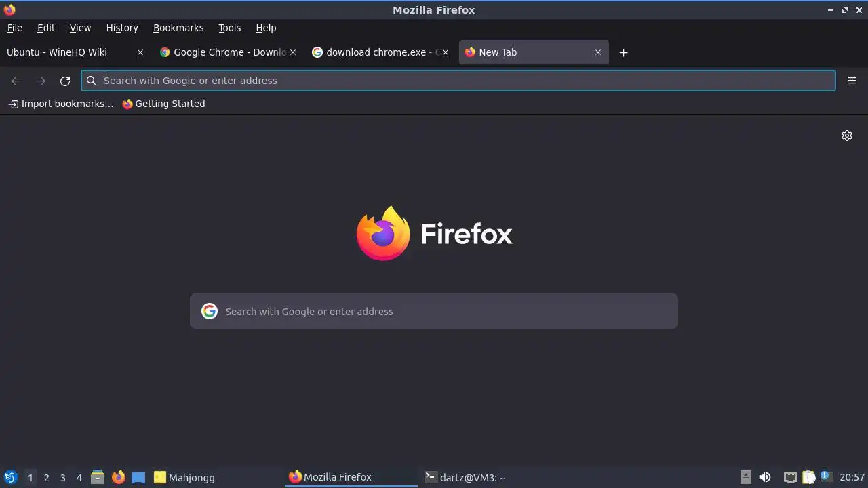Switch to workspace 2

pos(46,477)
